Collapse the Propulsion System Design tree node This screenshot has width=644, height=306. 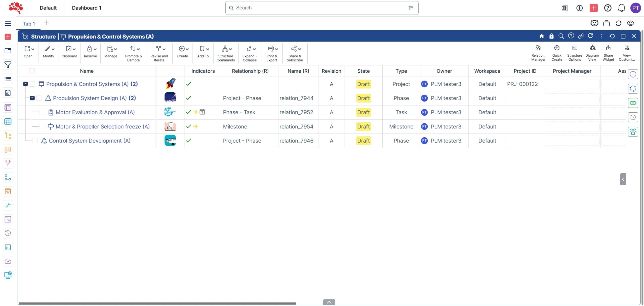(x=32, y=98)
